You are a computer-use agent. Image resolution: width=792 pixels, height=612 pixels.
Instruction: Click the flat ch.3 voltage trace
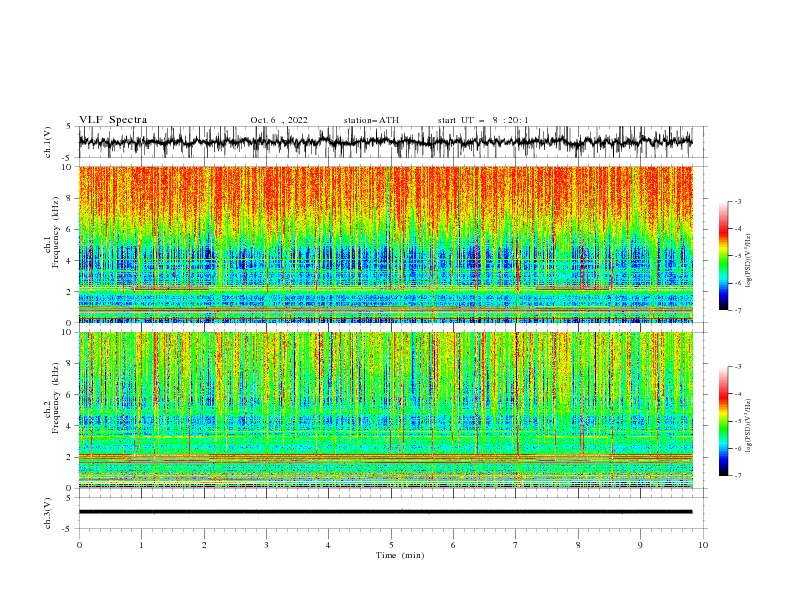[385, 512]
